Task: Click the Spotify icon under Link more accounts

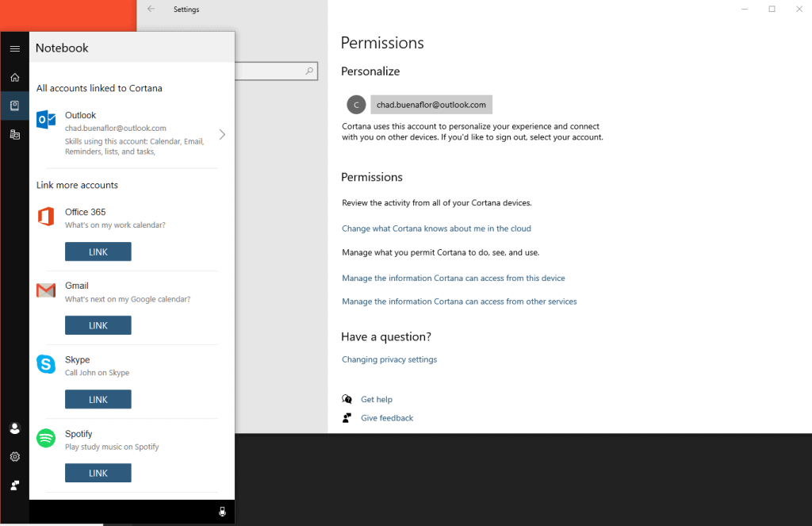Action: click(x=46, y=439)
